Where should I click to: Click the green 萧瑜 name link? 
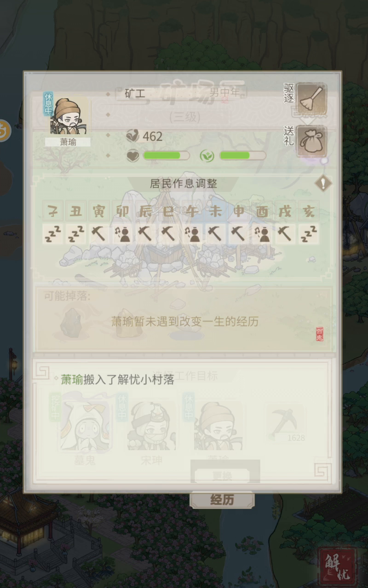click(72, 380)
